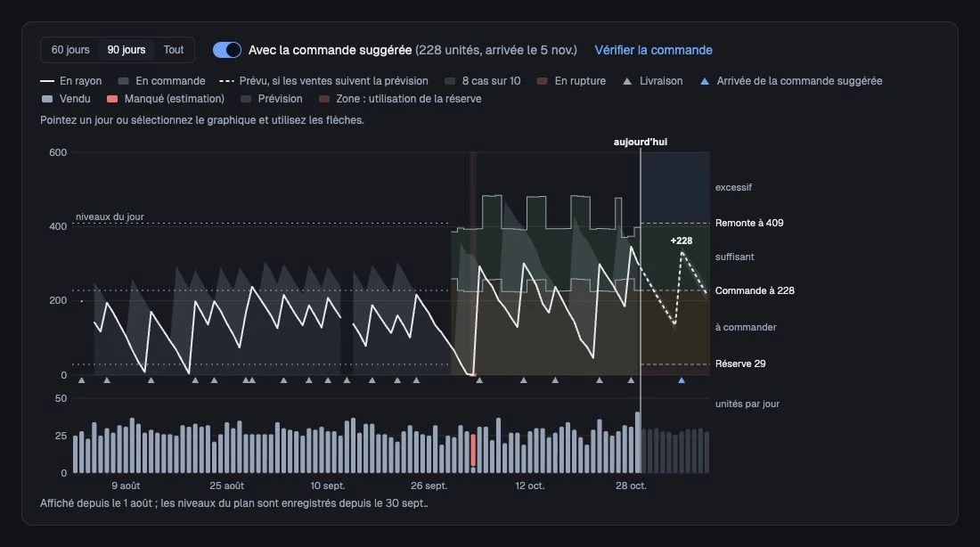This screenshot has height=547, width=980.
Task: Toggle the suggested order switch off
Action: [x=227, y=50]
